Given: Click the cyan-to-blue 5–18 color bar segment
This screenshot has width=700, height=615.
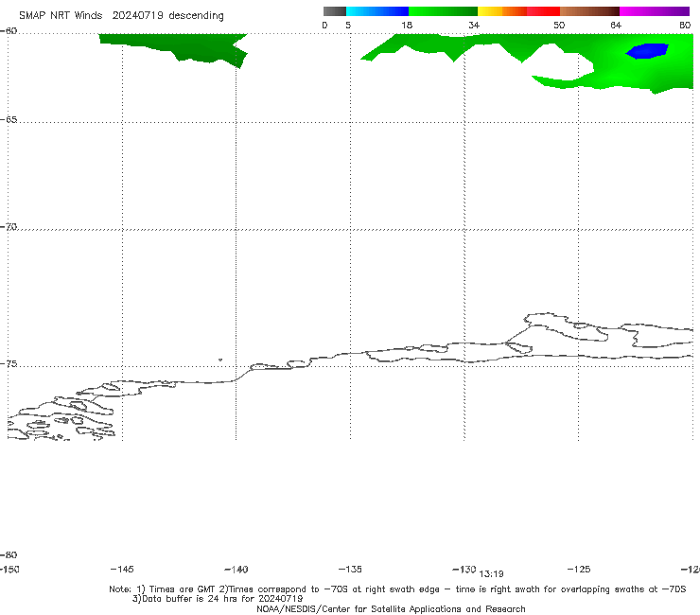Looking at the screenshot, I should point(377,11).
